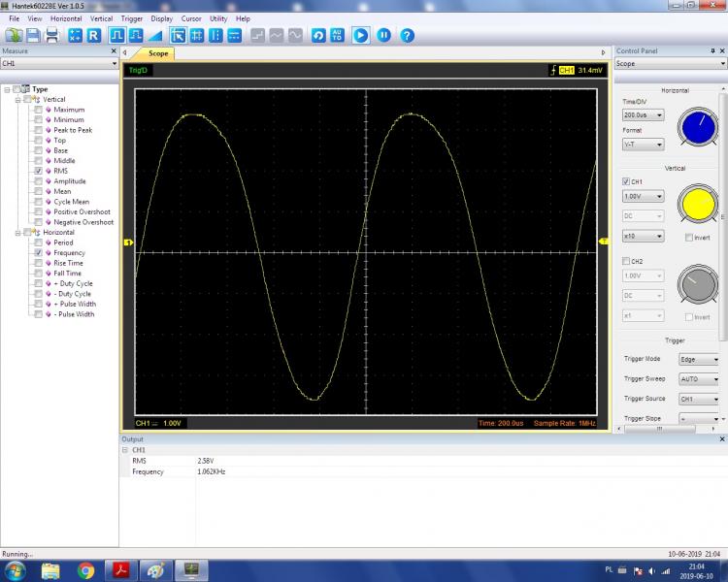Open Chrome from the Windows taskbar

click(x=85, y=570)
